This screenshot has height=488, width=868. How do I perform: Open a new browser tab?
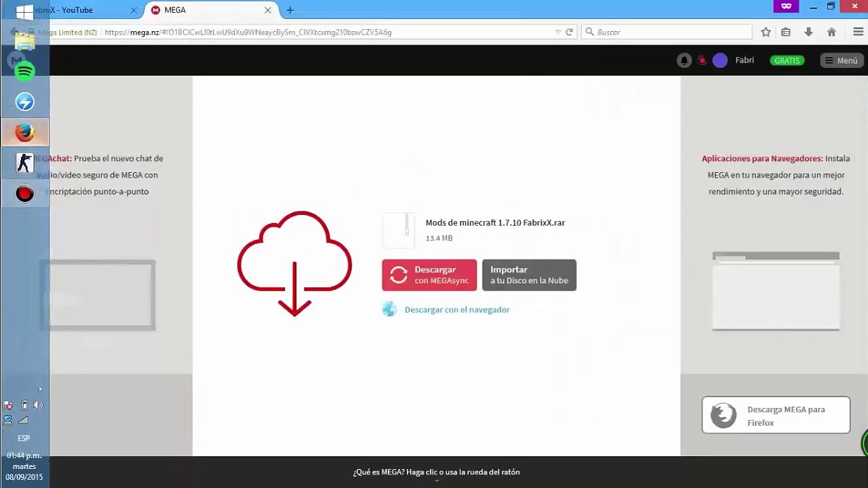(x=290, y=10)
